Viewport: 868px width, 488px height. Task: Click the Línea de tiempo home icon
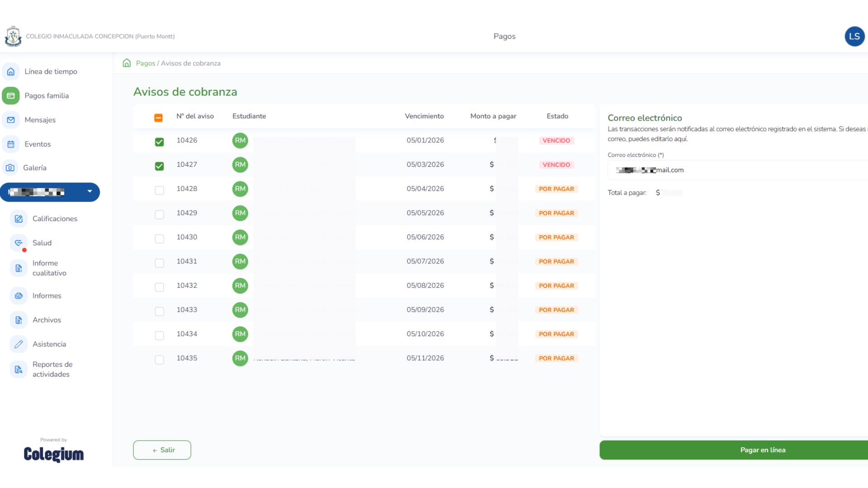coord(11,71)
